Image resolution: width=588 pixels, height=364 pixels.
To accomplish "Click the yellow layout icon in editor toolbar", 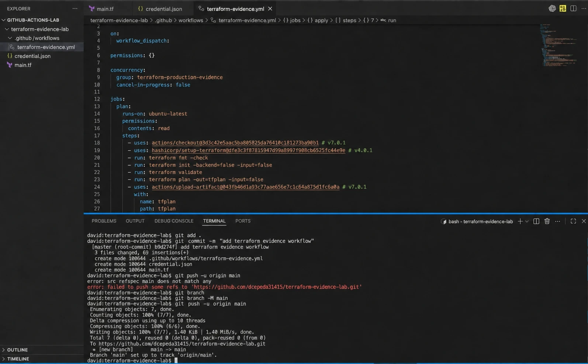I will pos(563,8).
